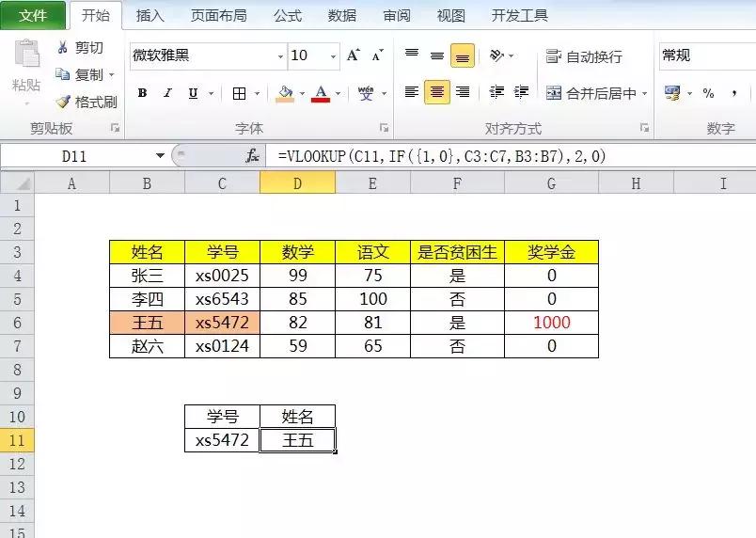
Task: Select row 6 header
Action: point(17,323)
